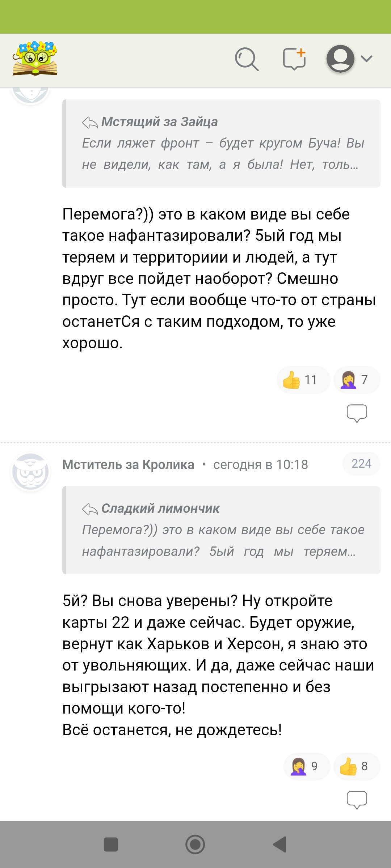This screenshot has width=391, height=868.
Task: Toggle facepalm reaction with 7 votes
Action: tap(356, 380)
